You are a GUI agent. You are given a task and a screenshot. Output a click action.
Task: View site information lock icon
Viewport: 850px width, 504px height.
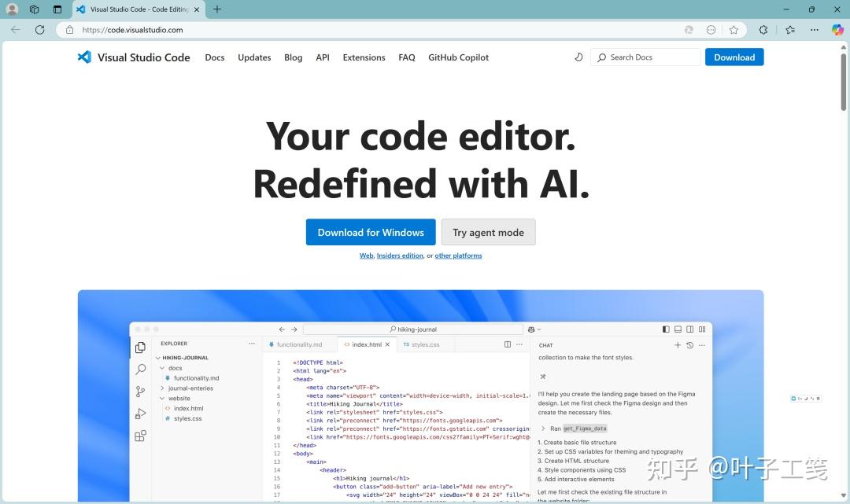coord(69,30)
